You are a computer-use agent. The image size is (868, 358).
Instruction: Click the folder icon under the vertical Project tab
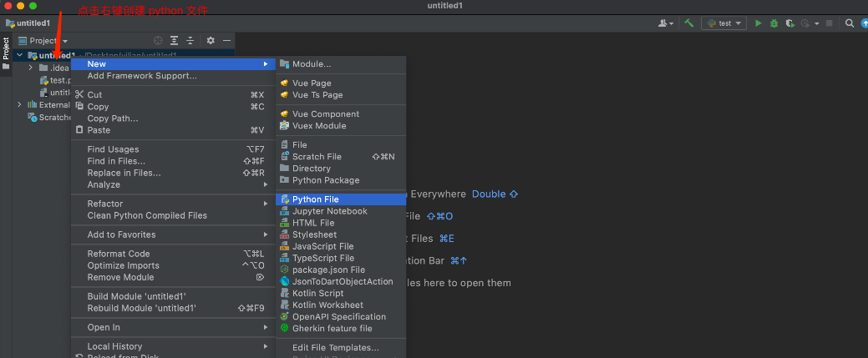coord(6,67)
